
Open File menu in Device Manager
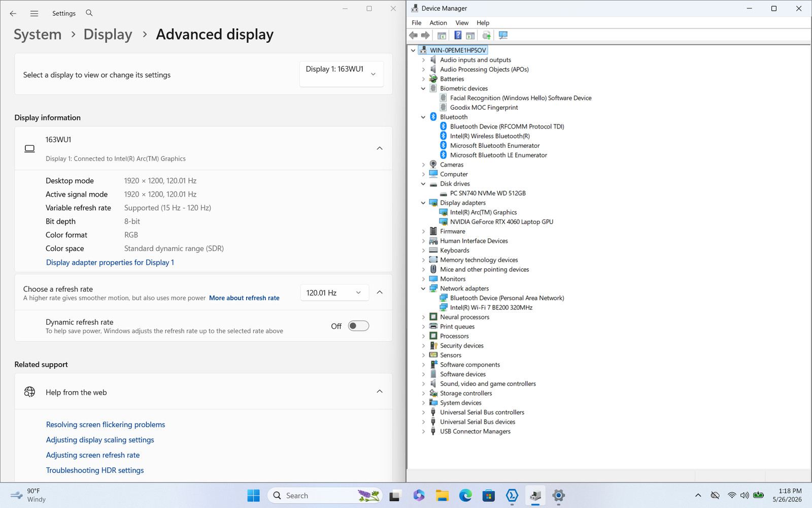[x=416, y=23]
